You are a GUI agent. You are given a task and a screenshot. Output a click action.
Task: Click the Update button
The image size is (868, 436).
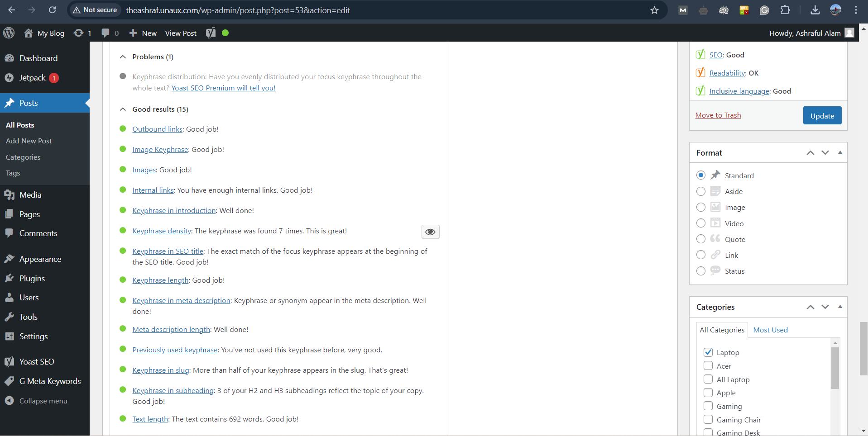coord(822,115)
